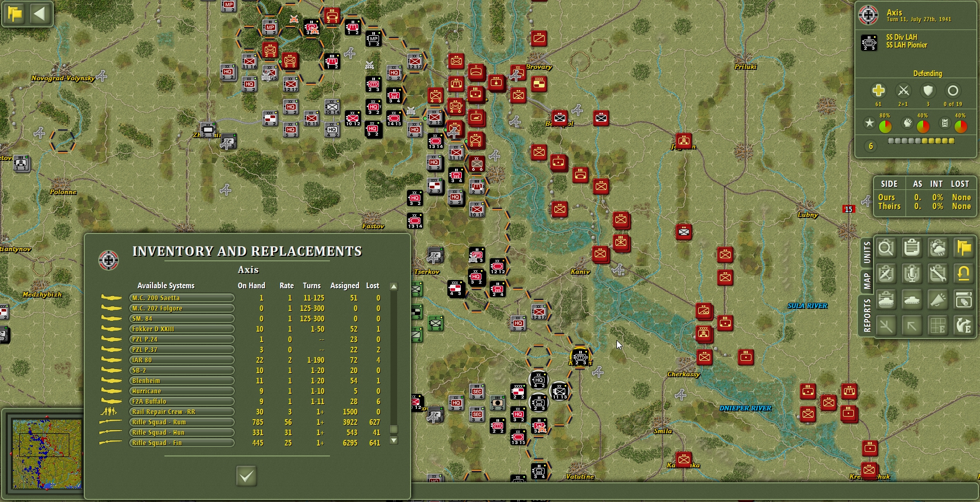The width and height of the screenshot is (980, 502).
Task: Click the plain tank icon button
Action: tap(912, 300)
